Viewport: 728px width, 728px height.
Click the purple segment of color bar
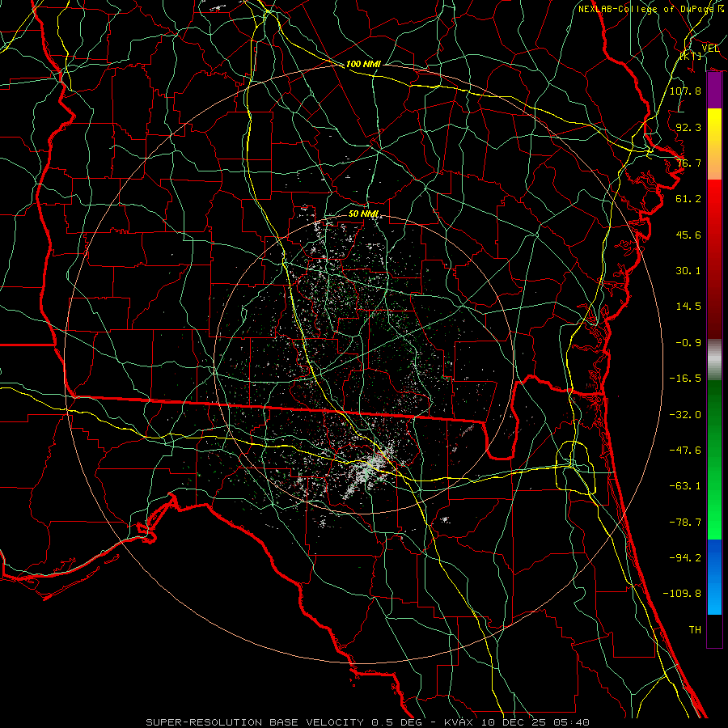click(714, 91)
